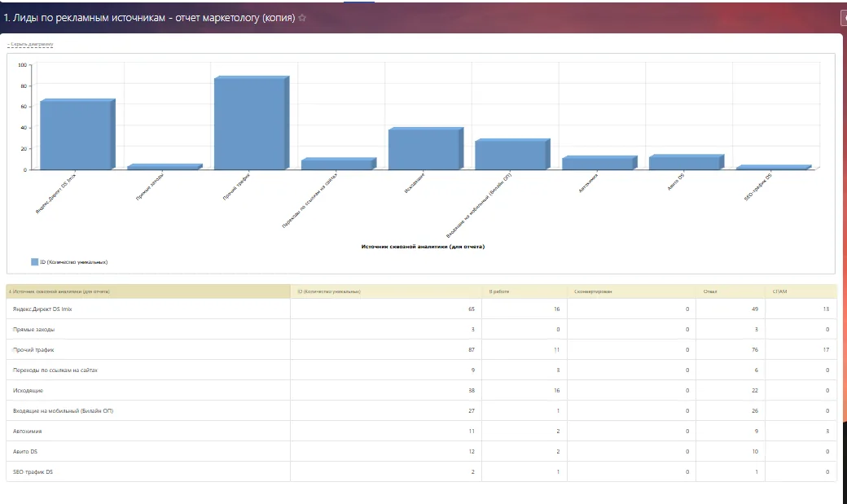Click 'SEO-трафик DS' row in table
Image resolution: width=847 pixels, height=504 pixels.
click(421, 472)
